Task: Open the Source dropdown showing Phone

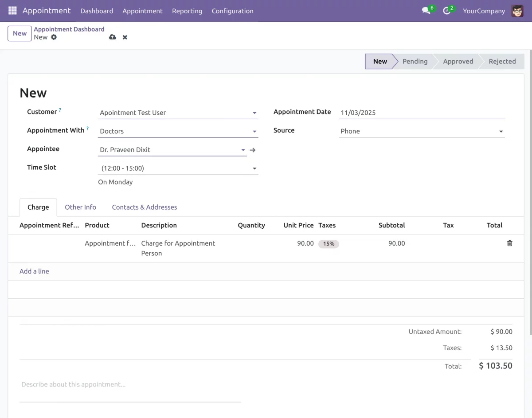Action: click(501, 131)
